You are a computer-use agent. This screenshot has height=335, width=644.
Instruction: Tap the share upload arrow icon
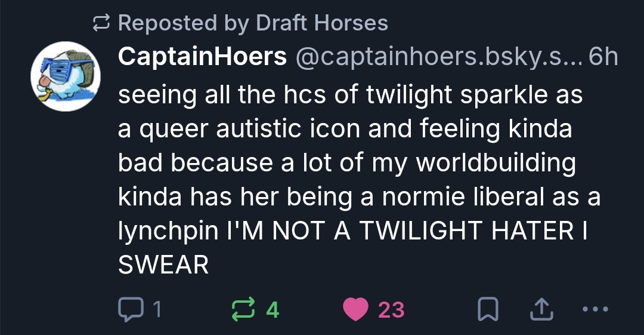tap(541, 309)
